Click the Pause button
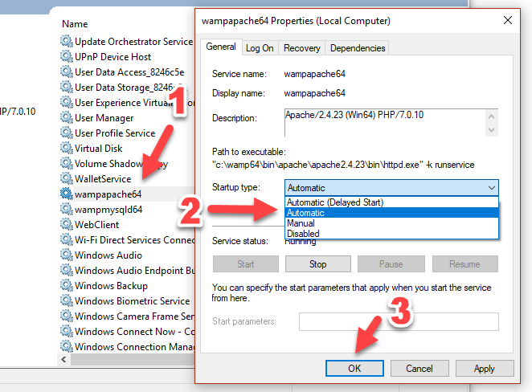 point(391,264)
